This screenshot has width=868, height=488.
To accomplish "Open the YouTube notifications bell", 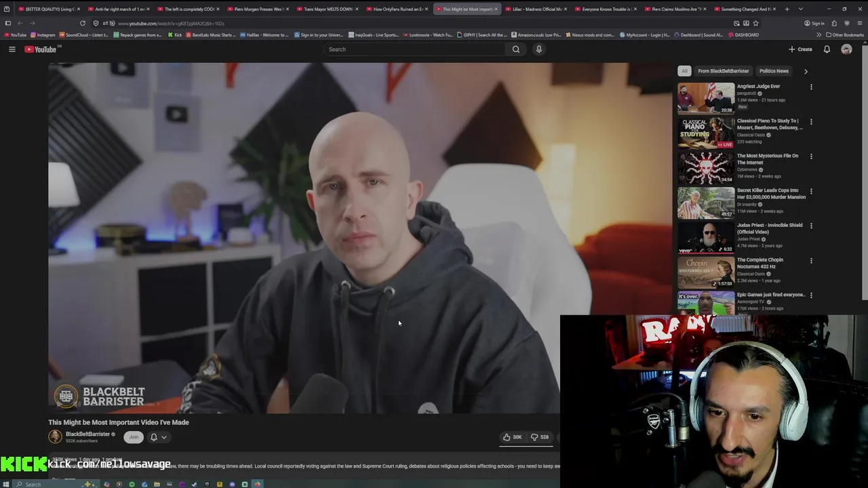I will pos(827,49).
